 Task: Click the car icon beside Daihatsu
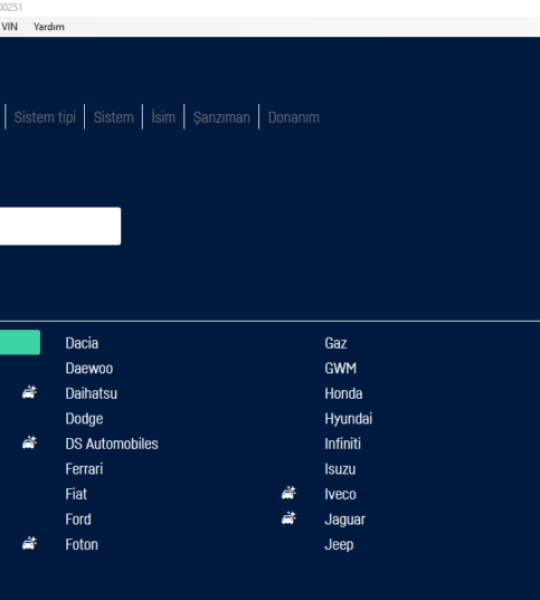pos(29,393)
